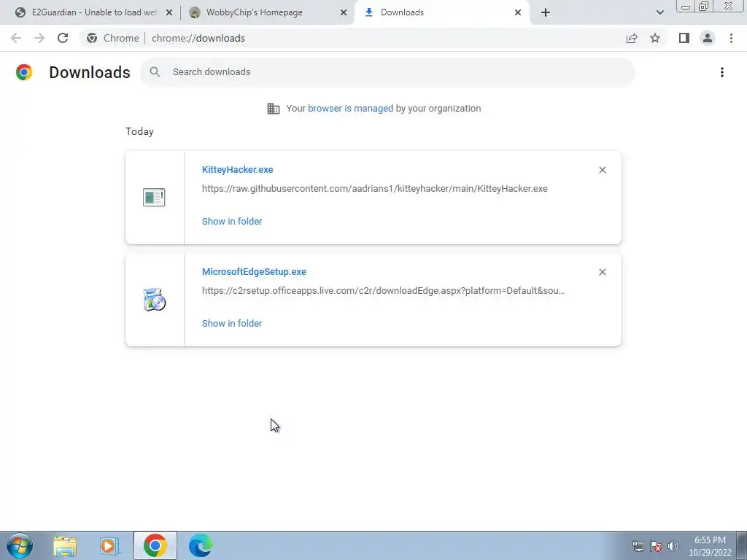Open the Chrome profile avatar
Screen dimensions: 747x560
click(708, 38)
